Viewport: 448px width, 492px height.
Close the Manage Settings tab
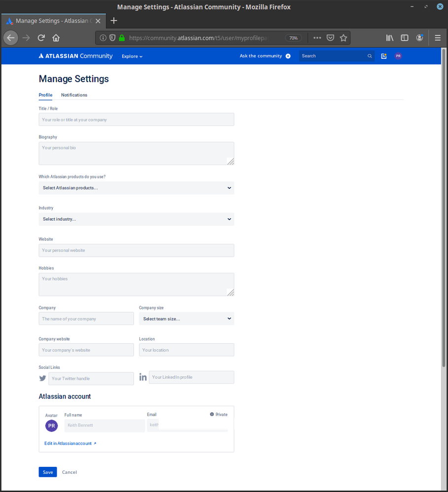point(98,21)
